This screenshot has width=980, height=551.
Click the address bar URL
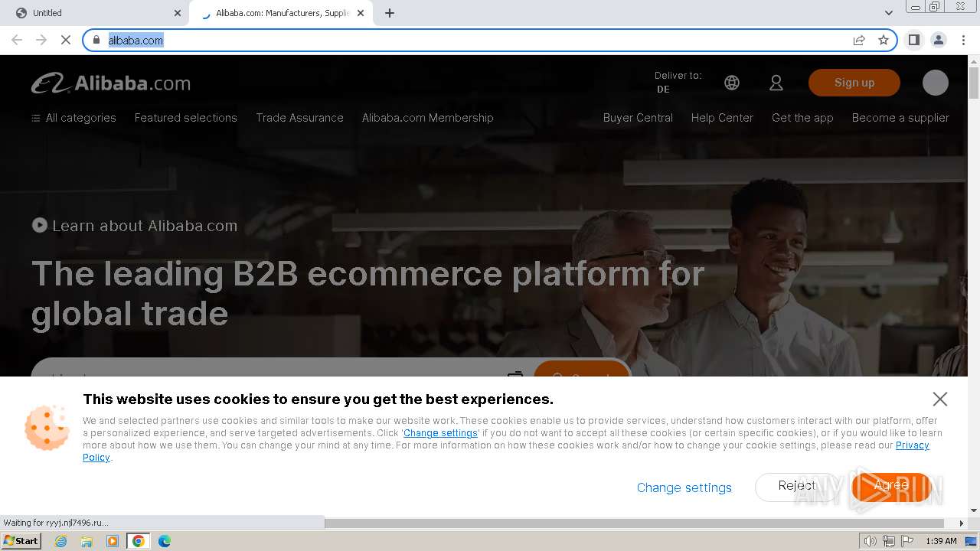[136, 40]
